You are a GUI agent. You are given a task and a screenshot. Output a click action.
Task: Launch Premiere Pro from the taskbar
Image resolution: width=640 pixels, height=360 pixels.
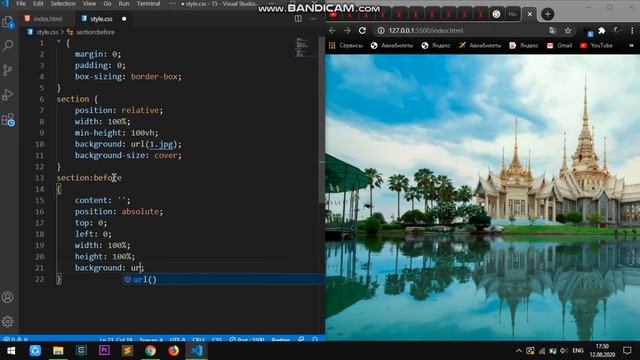pos(104,351)
